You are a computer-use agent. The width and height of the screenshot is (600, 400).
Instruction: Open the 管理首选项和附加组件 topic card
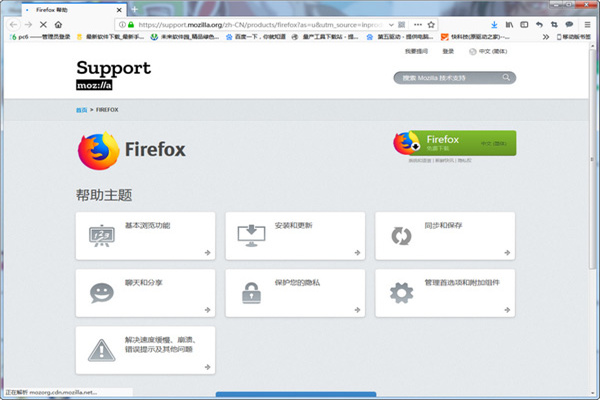445,293
